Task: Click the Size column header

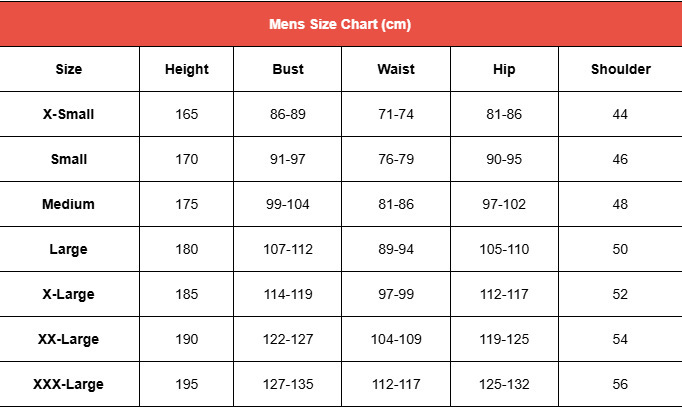Action: point(69,70)
